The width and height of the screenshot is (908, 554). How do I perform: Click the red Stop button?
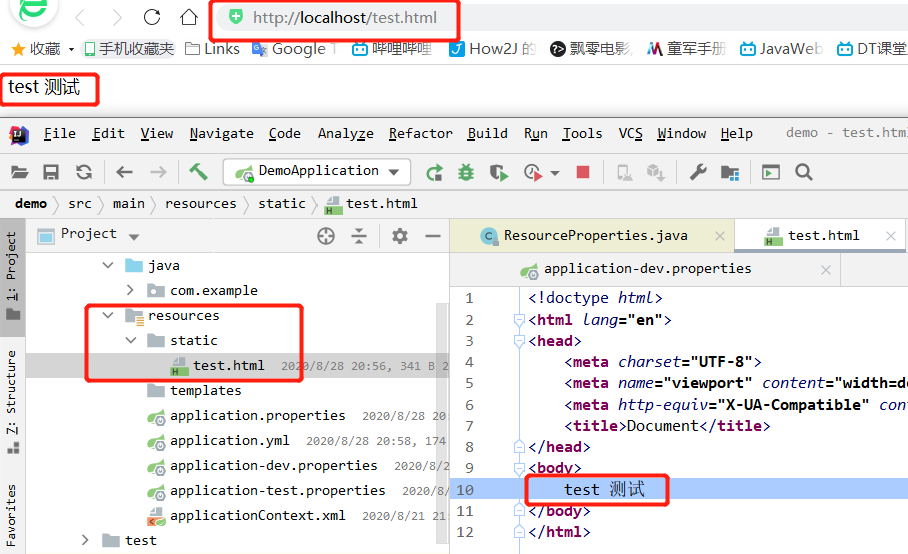click(583, 172)
